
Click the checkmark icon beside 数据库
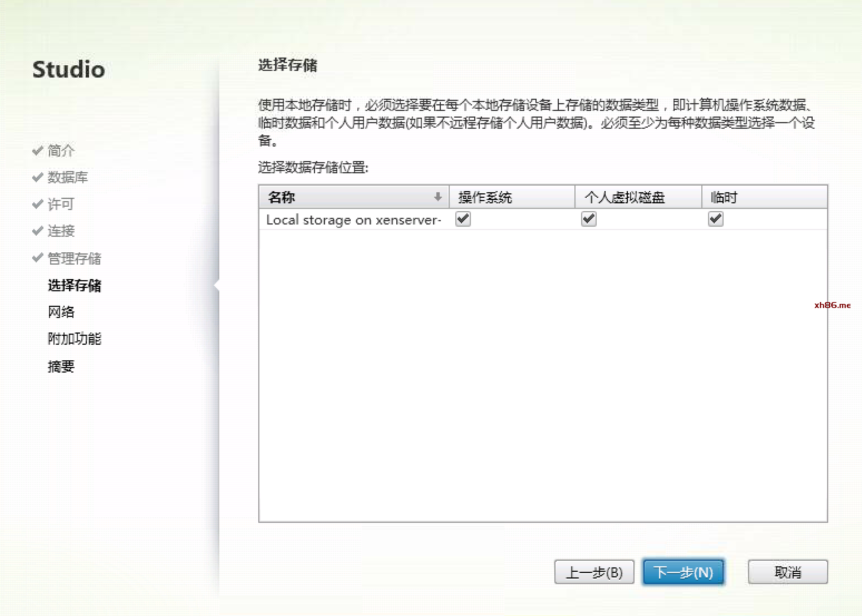click(x=37, y=177)
